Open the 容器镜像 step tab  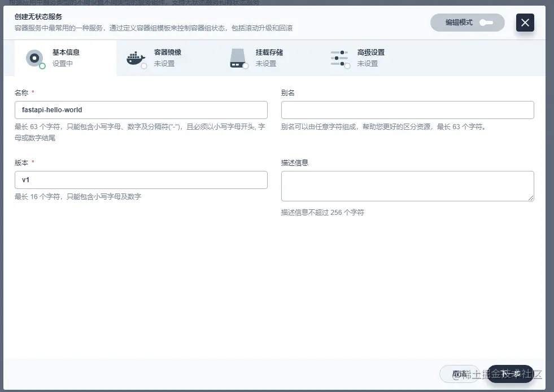click(167, 58)
